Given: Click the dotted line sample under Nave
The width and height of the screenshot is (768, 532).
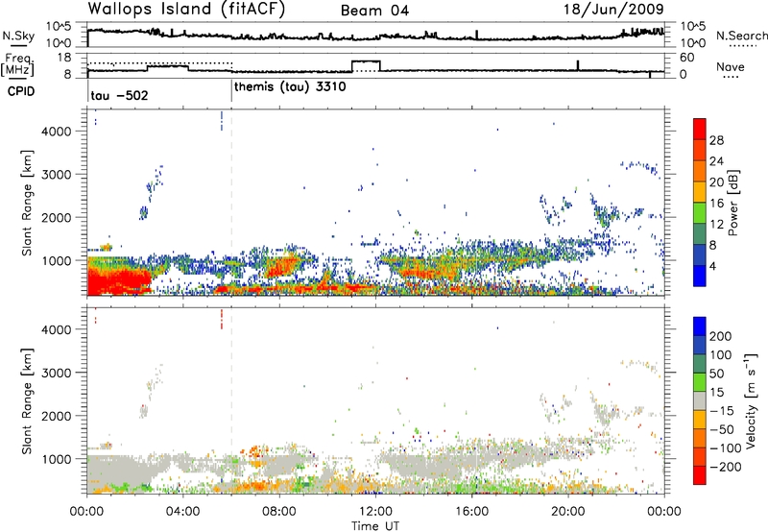Looking at the screenshot, I should (x=731, y=77).
